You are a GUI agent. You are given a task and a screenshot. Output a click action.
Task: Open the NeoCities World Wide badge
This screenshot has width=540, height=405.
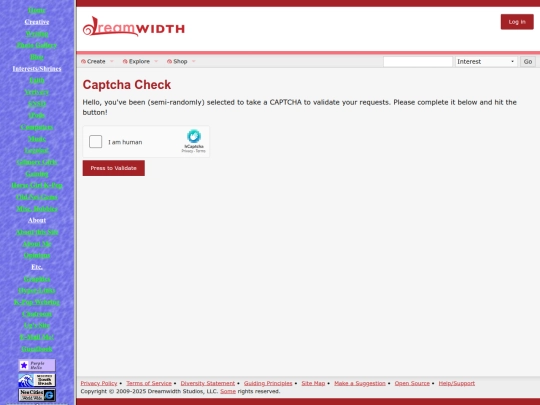(37, 395)
